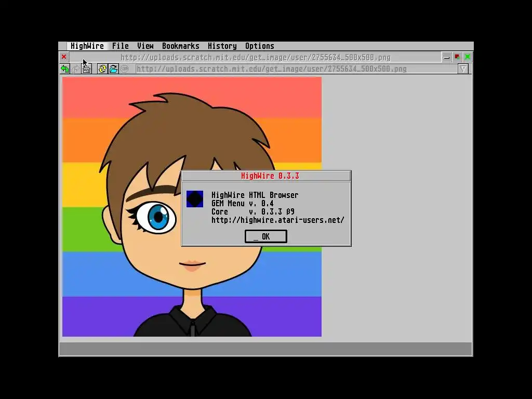The height and width of the screenshot is (399, 532).
Task: Click the green X fuller button
Action: coord(468,57)
